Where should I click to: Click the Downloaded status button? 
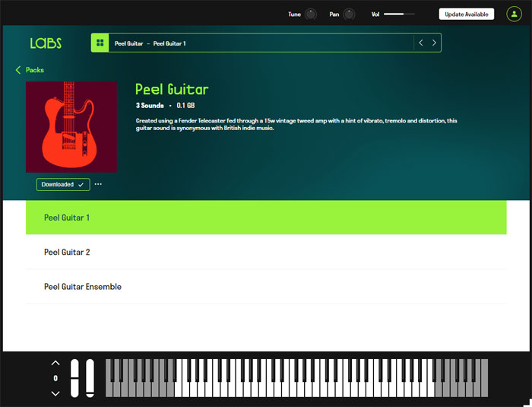coord(63,184)
